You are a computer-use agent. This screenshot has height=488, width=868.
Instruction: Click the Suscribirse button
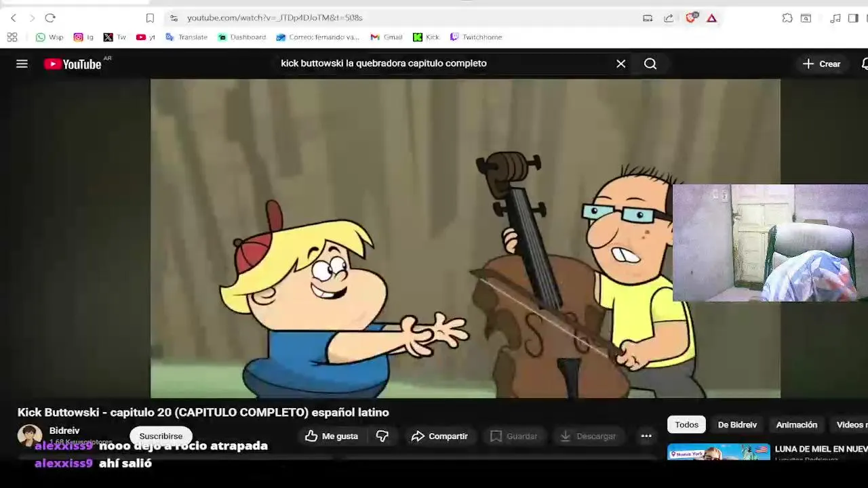point(161,436)
